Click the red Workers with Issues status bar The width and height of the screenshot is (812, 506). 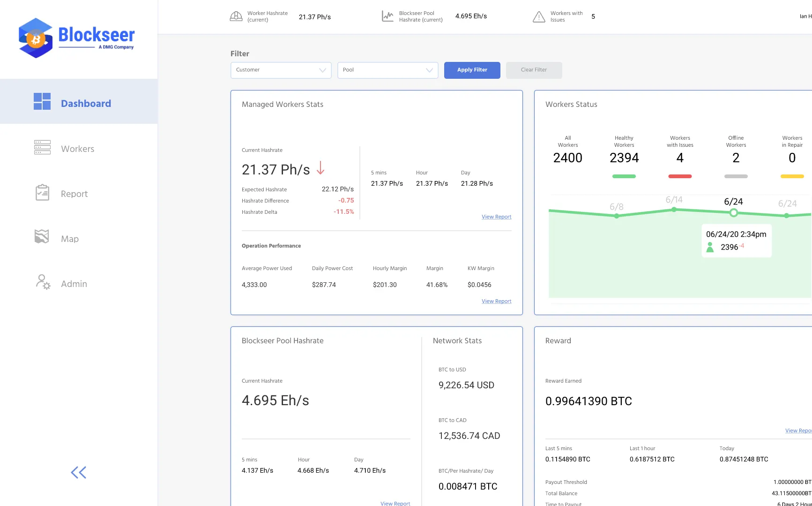(679, 176)
